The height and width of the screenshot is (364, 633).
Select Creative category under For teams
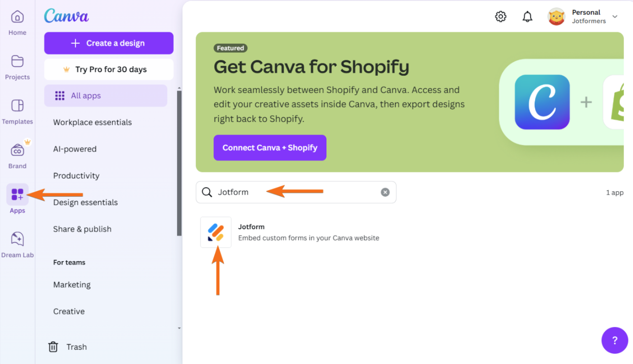pos(69,311)
